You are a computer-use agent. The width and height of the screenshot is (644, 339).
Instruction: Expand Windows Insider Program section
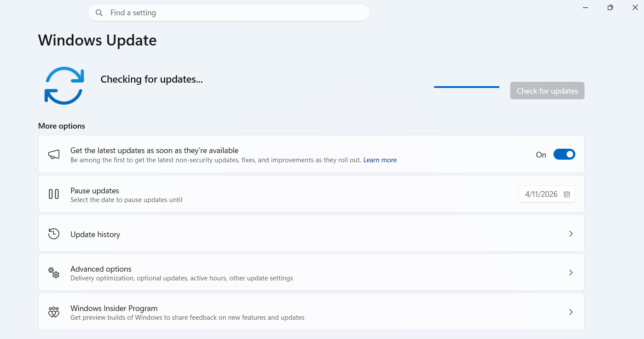tap(571, 312)
